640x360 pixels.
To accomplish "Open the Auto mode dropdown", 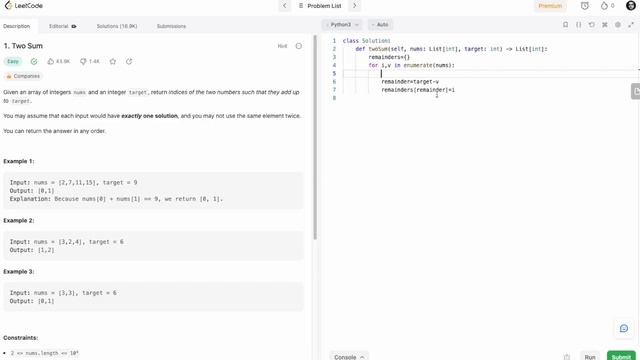I will click(380, 25).
